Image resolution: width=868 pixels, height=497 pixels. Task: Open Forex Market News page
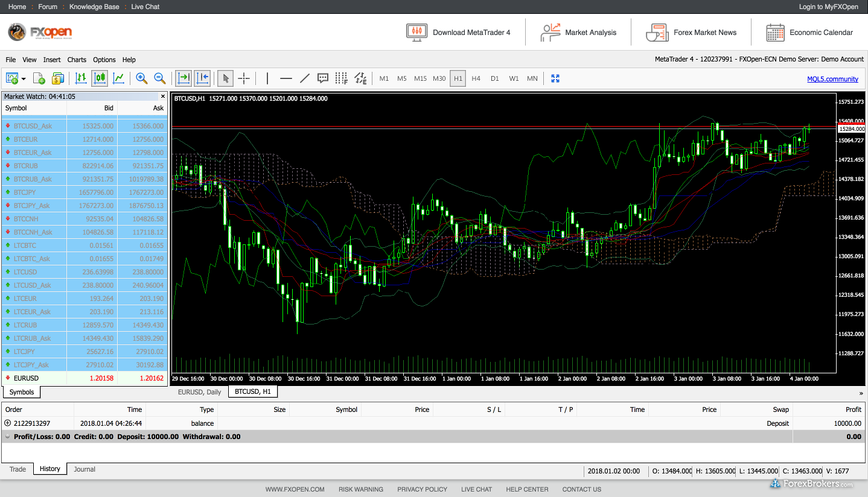coord(691,33)
